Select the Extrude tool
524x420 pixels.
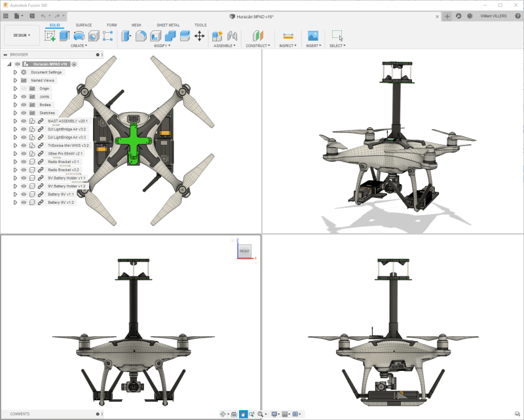point(64,36)
